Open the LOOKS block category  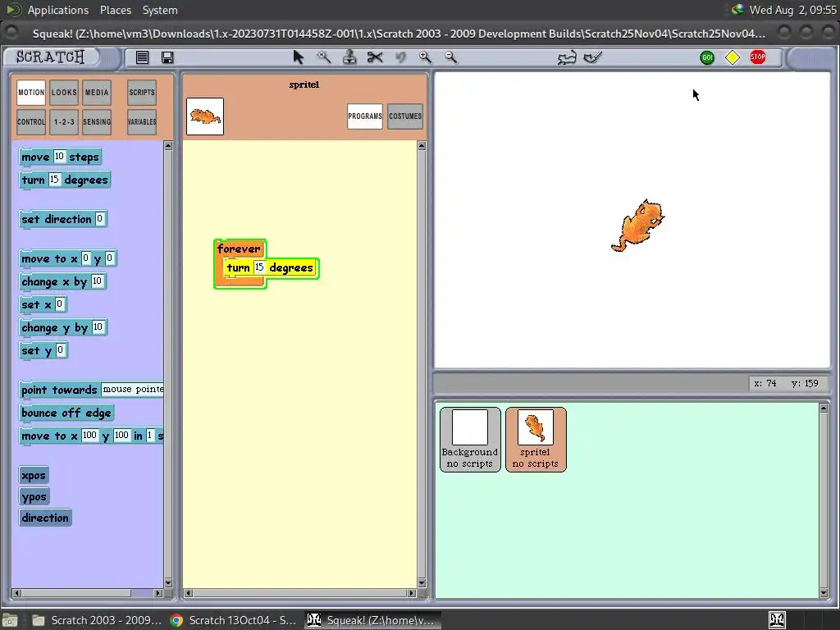pos(64,92)
